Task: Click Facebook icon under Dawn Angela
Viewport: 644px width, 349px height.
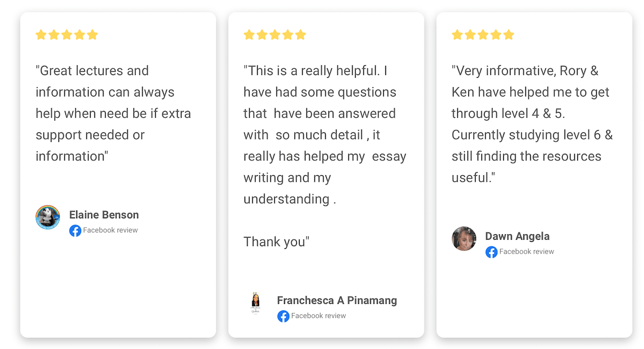Action: [x=492, y=252]
